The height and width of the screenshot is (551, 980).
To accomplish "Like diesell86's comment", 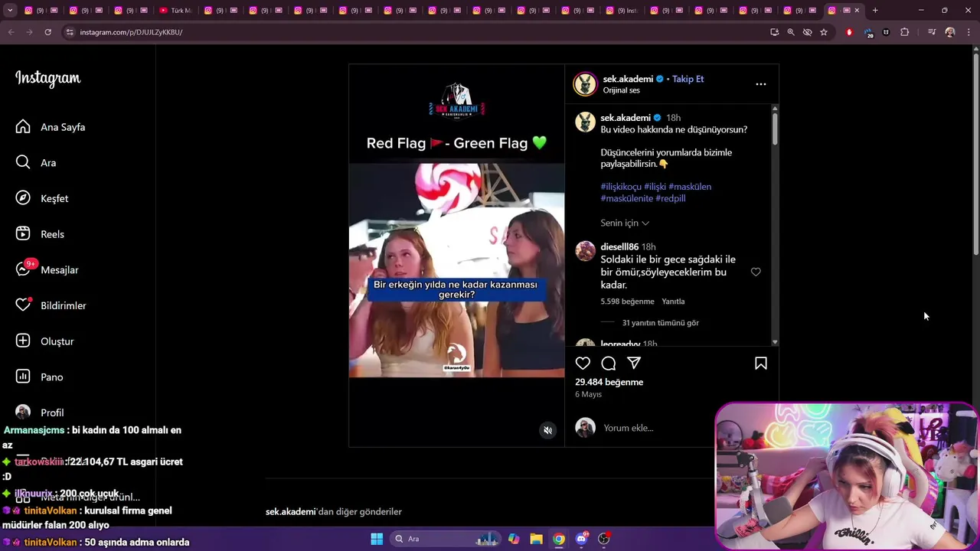I will pyautogui.click(x=756, y=272).
